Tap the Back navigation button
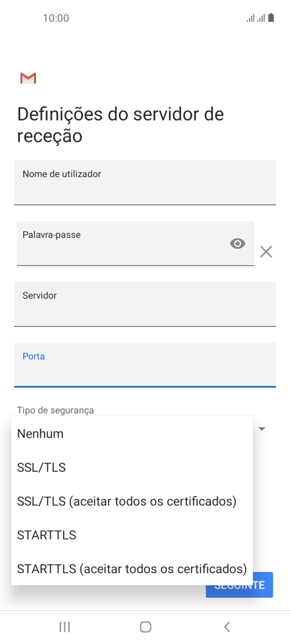The height and width of the screenshot is (644, 290). (226, 627)
